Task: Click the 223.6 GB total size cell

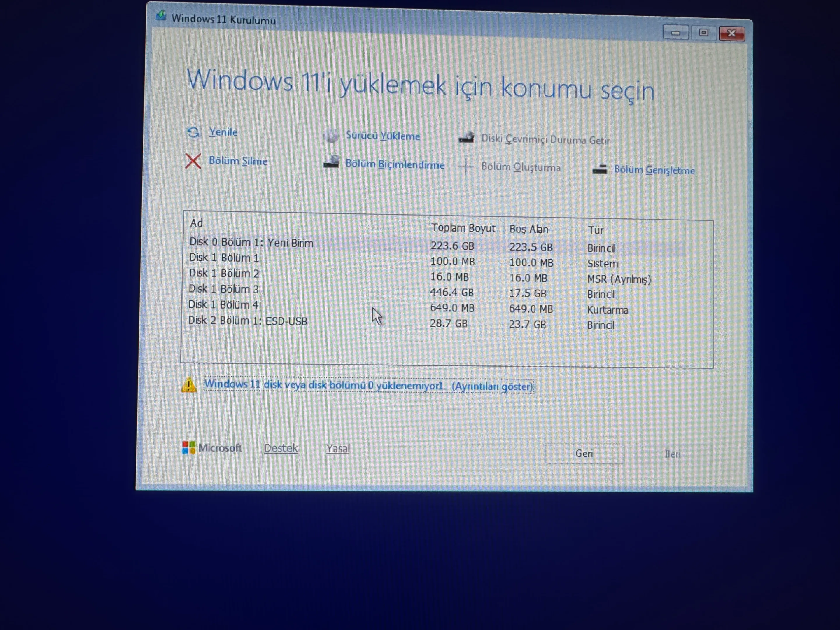Action: pos(452,246)
